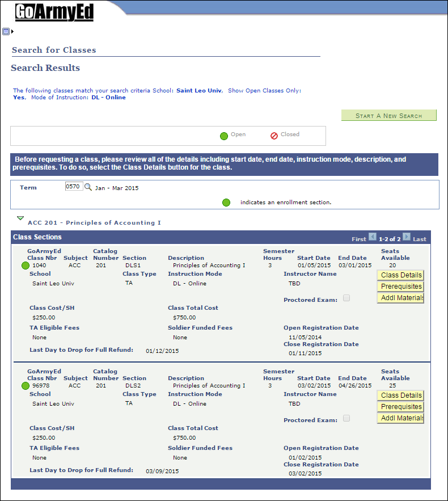
Task: Click the First page link
Action: click(x=359, y=239)
